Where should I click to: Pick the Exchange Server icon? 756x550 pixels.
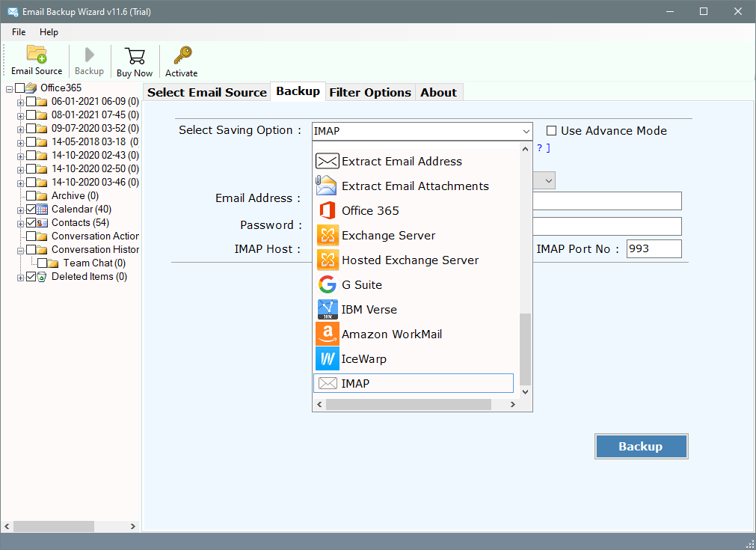point(328,235)
